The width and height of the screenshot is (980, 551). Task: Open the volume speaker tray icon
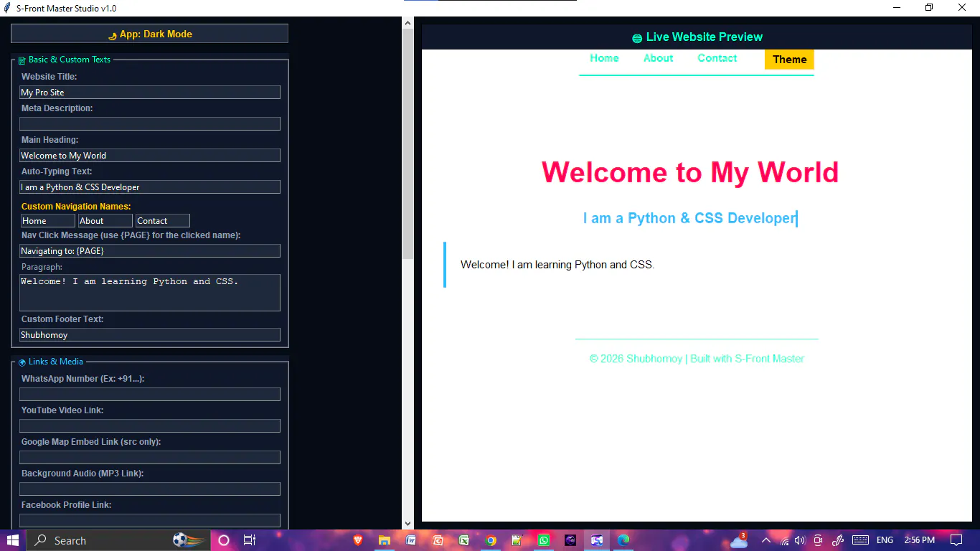pos(800,540)
